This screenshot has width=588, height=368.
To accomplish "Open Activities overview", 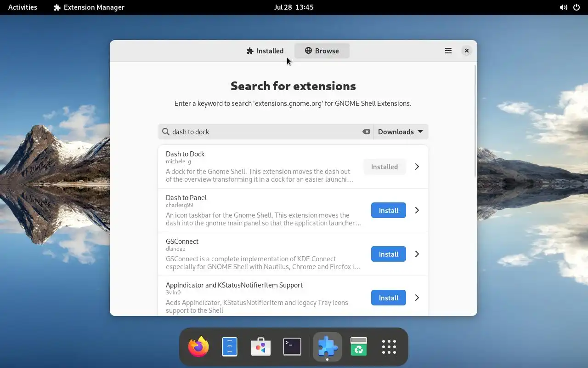I will [23, 7].
